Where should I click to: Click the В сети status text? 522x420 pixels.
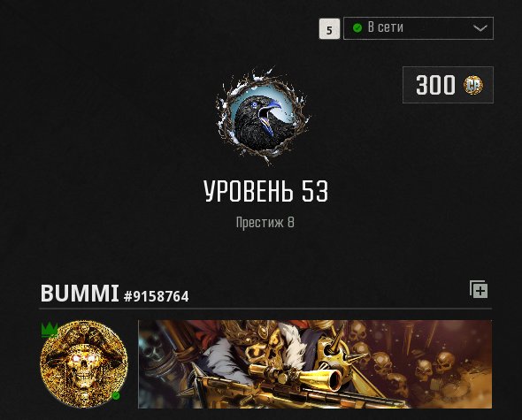point(386,27)
